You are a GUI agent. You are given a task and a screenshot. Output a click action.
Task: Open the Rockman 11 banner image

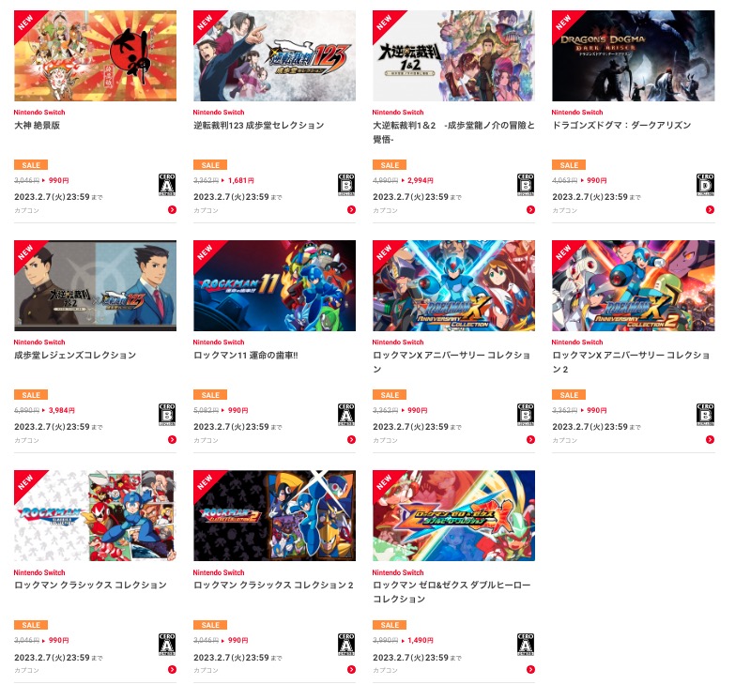pyautogui.click(x=274, y=286)
